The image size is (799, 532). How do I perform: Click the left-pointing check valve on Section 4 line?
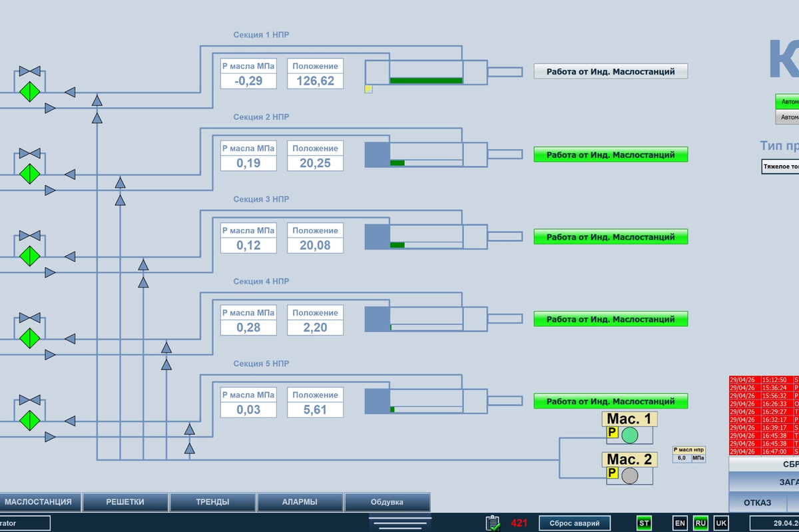(69, 339)
